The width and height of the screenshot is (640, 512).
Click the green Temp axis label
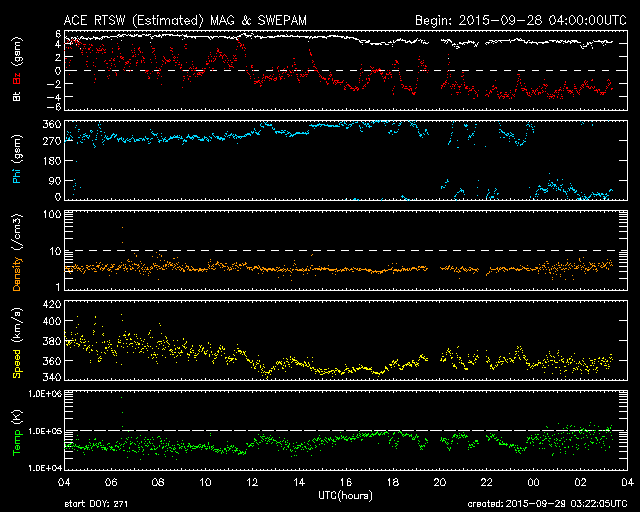coord(16,429)
